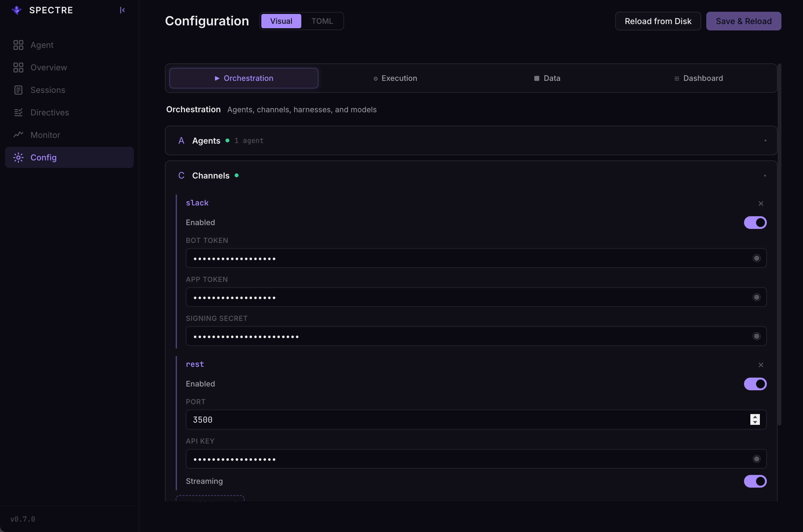Screen dimensions: 803x532
Task: Open Monitor in the sidebar
Action: [x=69, y=135]
